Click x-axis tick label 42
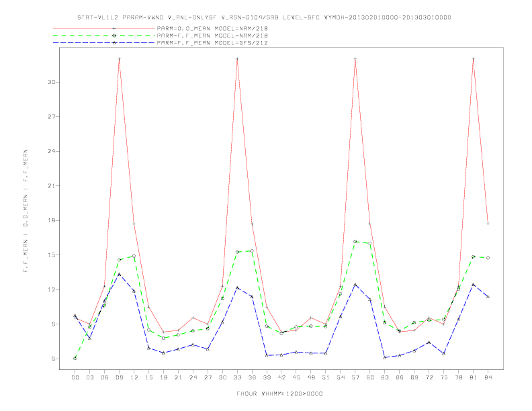The width and height of the screenshot is (532, 411). (281, 377)
